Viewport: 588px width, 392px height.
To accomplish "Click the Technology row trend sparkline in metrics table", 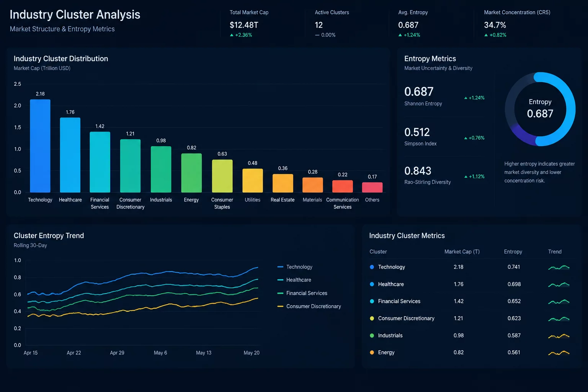I will pos(559,267).
